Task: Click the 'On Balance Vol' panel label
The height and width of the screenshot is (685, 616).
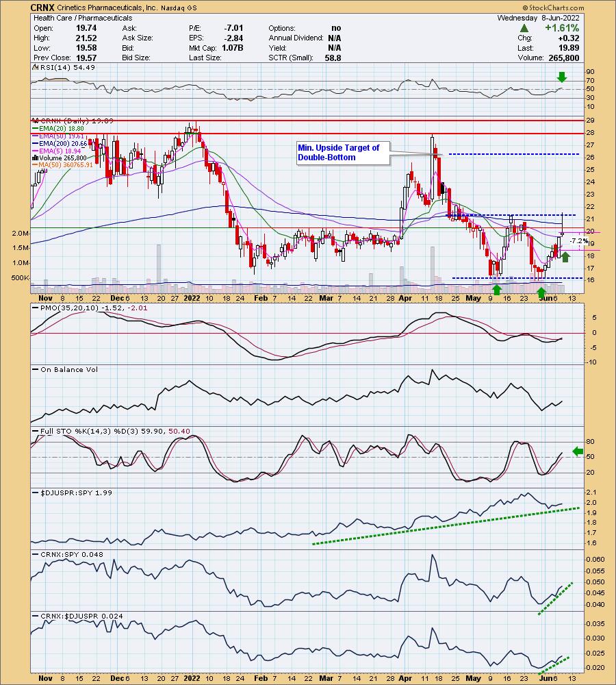Action: (69, 370)
